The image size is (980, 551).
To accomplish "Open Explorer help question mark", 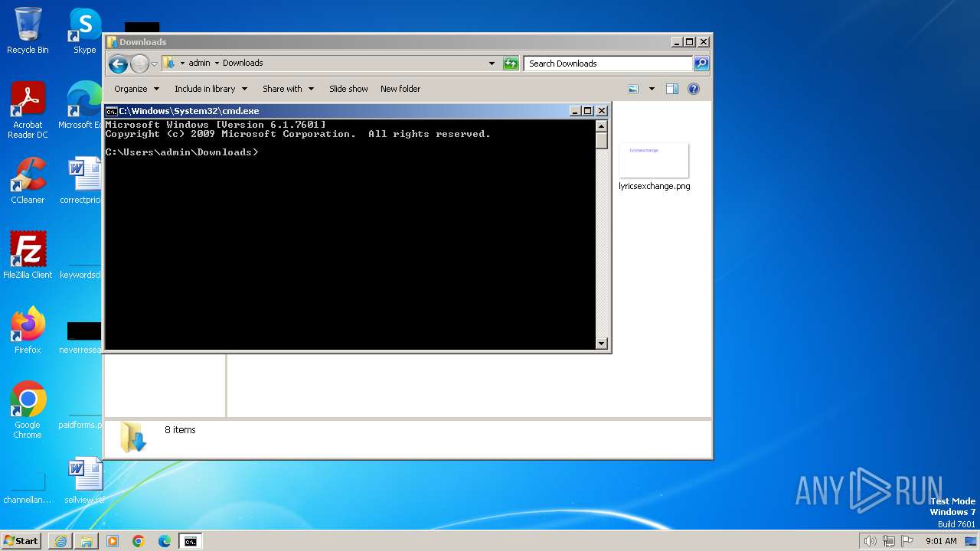I will (694, 89).
